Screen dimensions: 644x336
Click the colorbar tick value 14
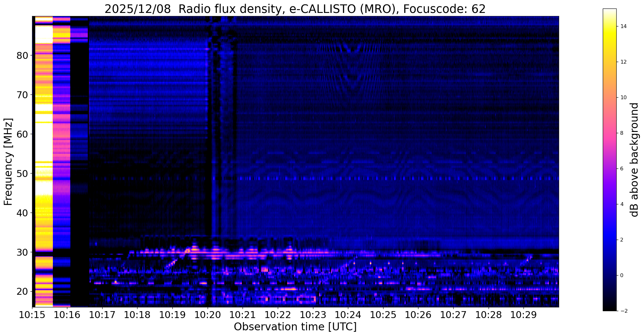[x=623, y=26]
